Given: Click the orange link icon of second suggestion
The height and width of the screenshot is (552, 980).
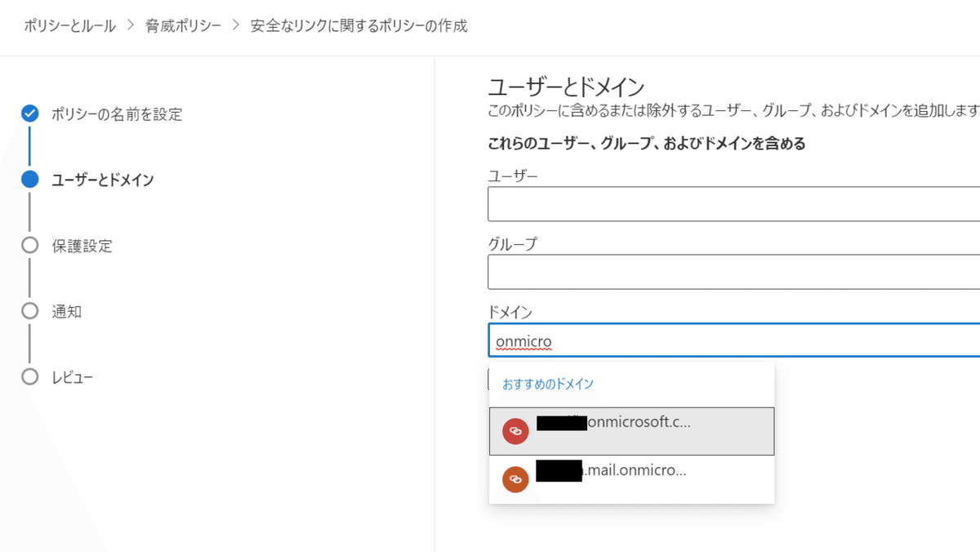Looking at the screenshot, I should tap(515, 479).
